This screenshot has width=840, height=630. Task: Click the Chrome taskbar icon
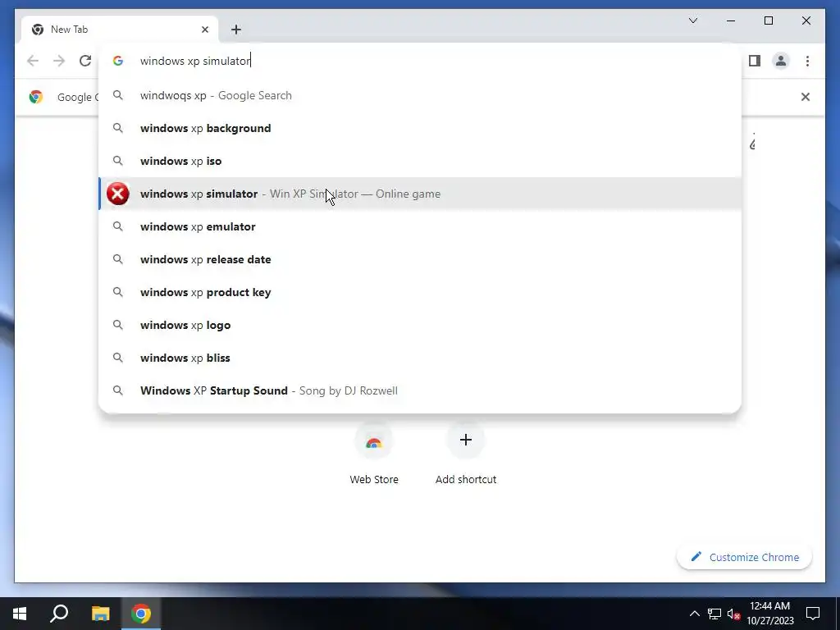tap(141, 614)
